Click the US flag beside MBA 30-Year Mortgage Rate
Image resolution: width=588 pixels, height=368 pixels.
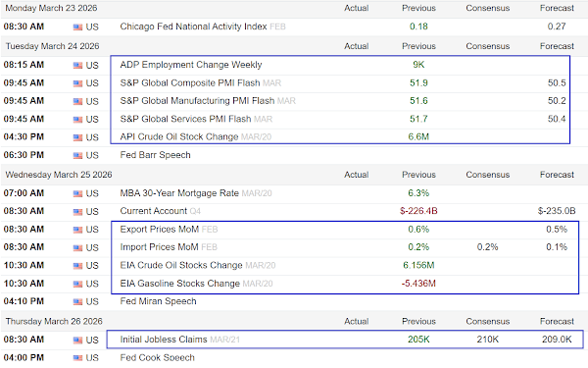77,193
